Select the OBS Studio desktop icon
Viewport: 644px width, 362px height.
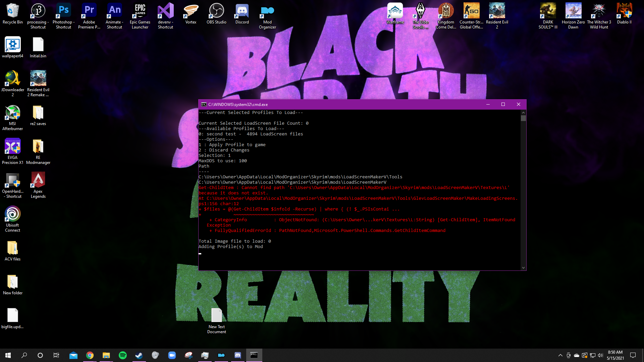216,14
